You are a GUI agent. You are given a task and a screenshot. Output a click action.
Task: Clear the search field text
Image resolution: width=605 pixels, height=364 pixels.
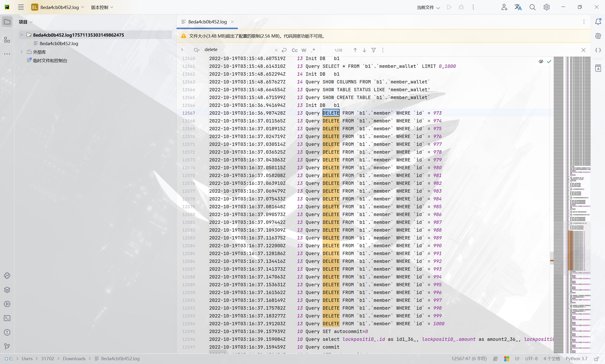[x=276, y=50]
